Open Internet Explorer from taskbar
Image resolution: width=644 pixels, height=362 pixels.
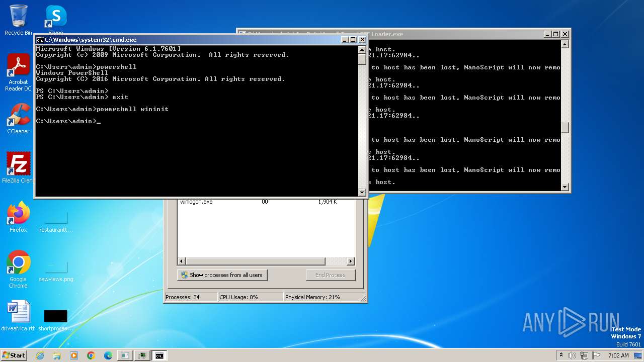pyautogui.click(x=40, y=355)
